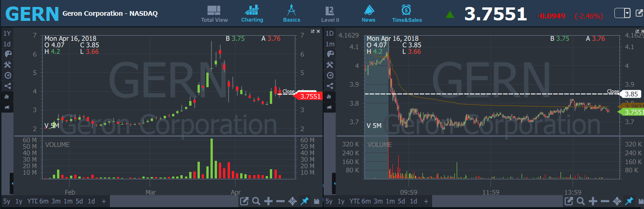Open color palette settings in left chart
This screenshot has width=644, height=209.
7,54
